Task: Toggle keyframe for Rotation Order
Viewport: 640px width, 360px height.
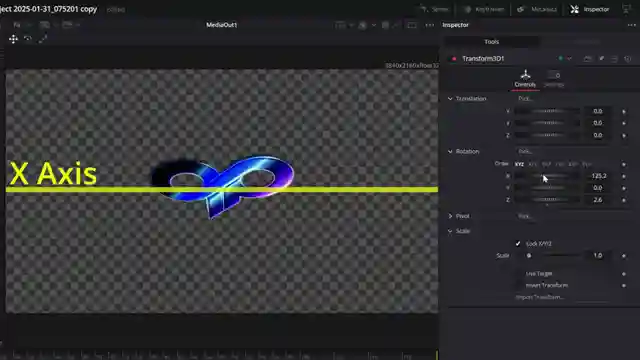Action: point(624,164)
